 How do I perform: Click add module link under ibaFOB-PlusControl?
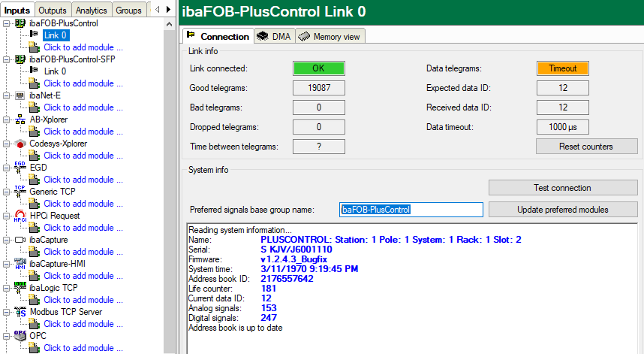83,47
